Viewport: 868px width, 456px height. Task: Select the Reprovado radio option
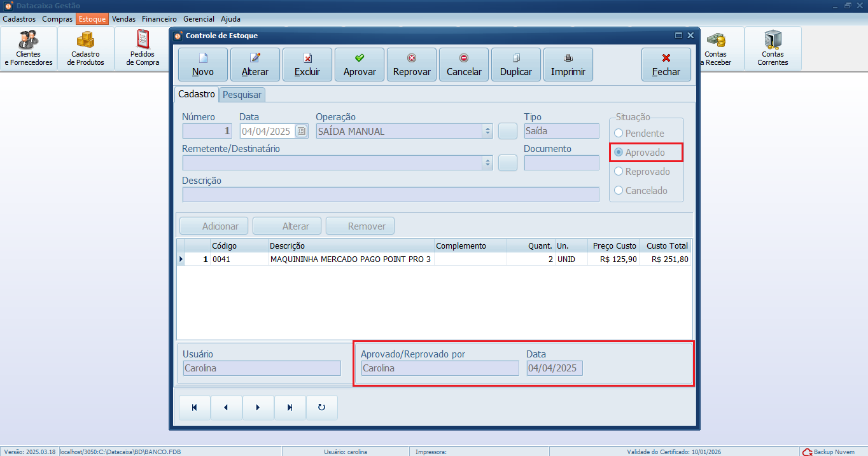coord(619,172)
